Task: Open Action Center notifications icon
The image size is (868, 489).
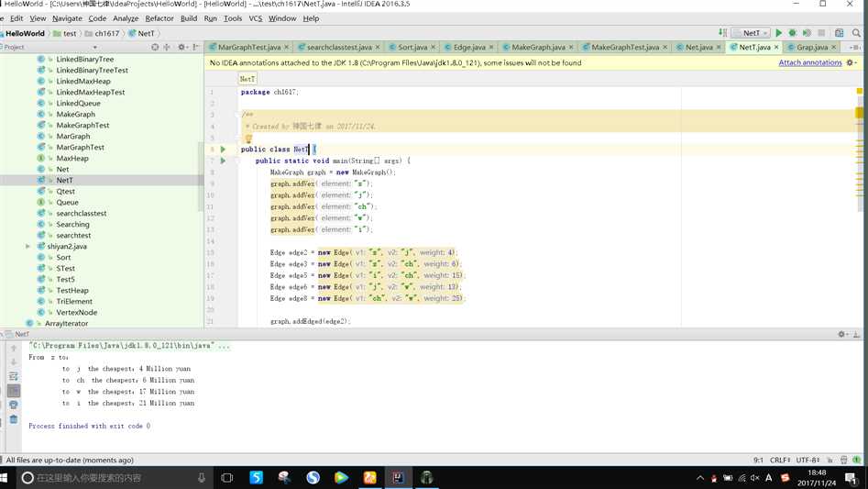Action: (x=851, y=477)
